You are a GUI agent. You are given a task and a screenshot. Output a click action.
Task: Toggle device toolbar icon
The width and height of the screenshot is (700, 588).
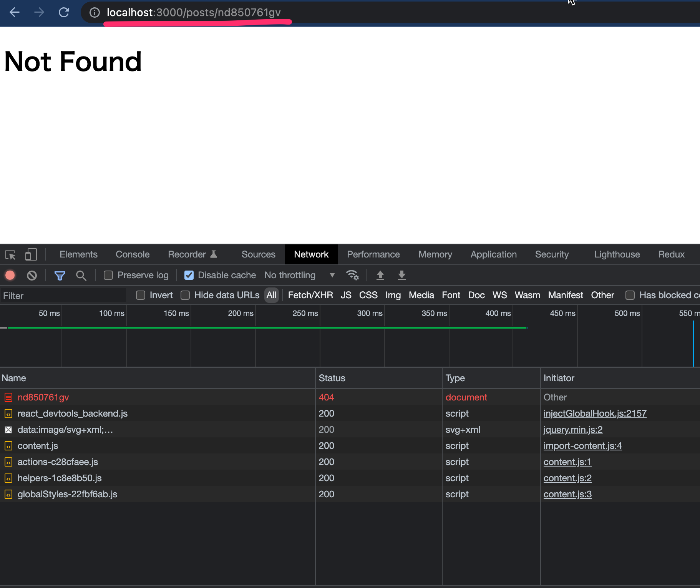coord(31,254)
